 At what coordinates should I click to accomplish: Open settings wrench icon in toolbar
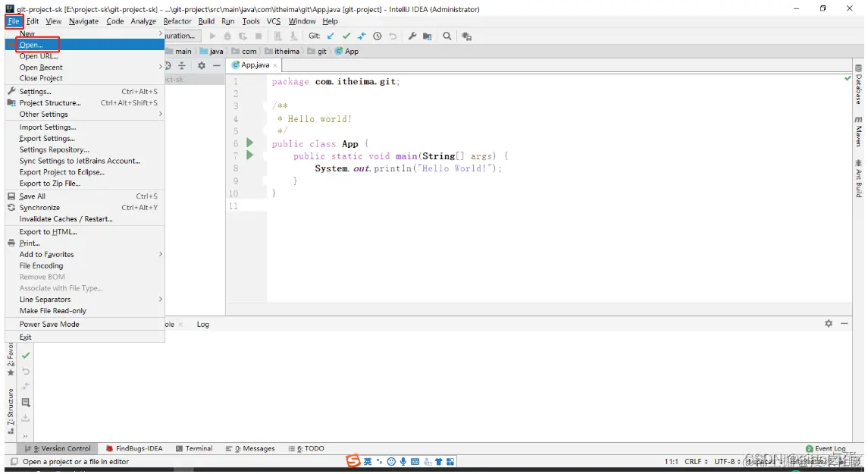click(x=412, y=36)
